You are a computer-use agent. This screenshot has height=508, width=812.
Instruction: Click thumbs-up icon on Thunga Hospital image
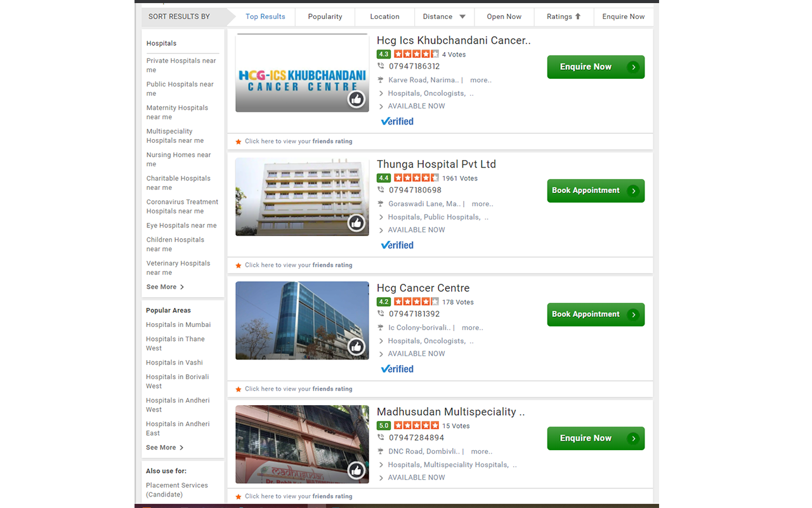click(x=356, y=223)
